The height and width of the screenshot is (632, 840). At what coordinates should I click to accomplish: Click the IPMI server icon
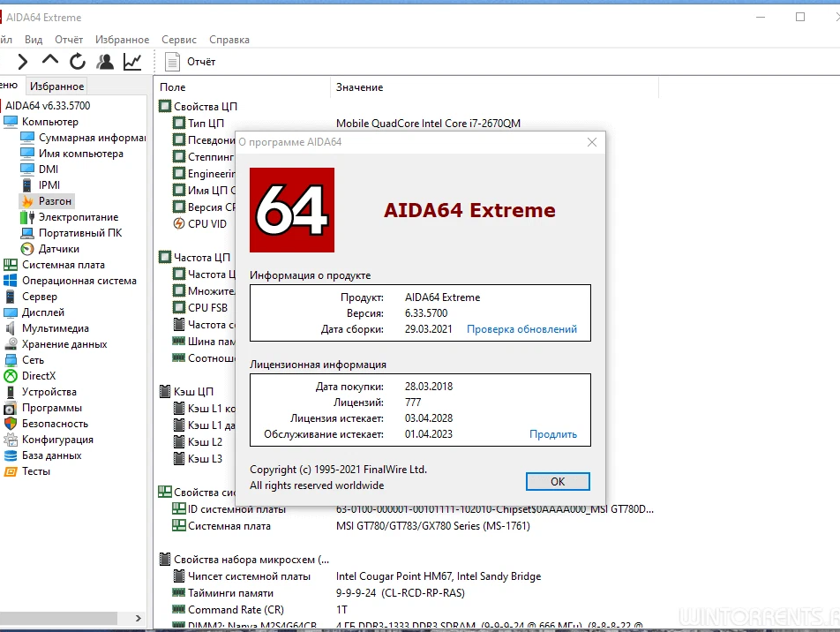pos(27,185)
